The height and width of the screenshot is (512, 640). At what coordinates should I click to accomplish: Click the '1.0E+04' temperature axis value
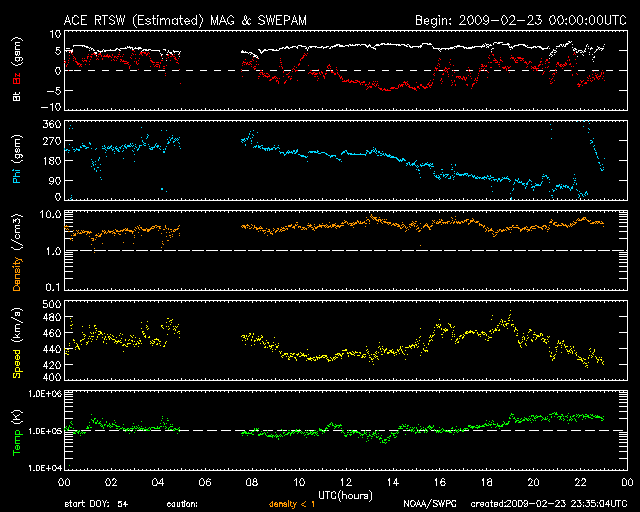coord(45,468)
